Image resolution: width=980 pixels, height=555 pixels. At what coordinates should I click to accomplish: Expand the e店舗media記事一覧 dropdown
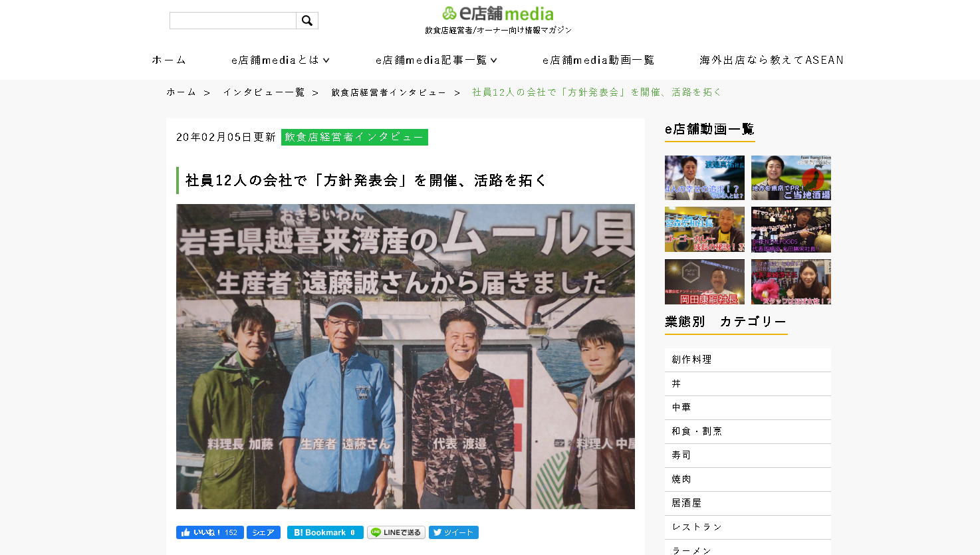coord(435,60)
